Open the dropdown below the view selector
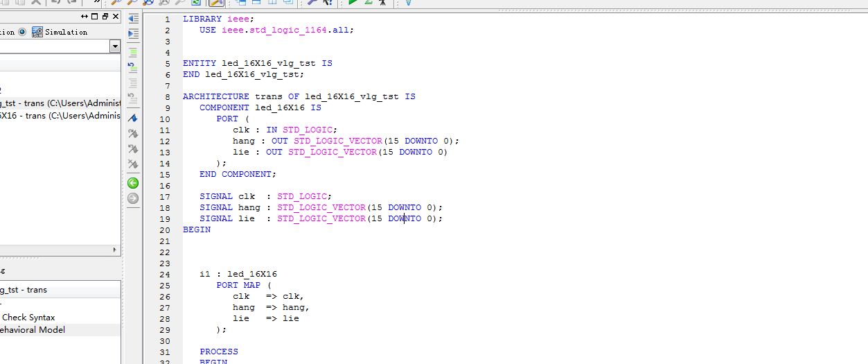 [114, 46]
